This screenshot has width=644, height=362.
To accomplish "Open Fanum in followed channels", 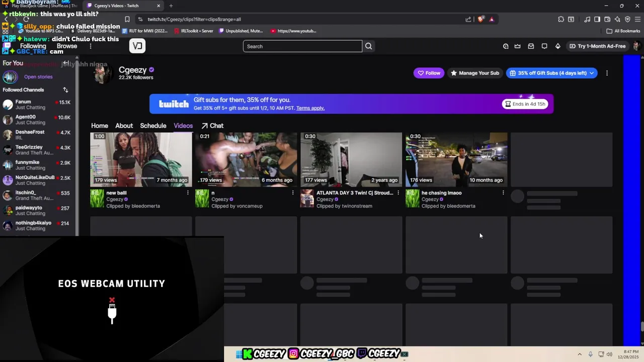I will (x=37, y=105).
